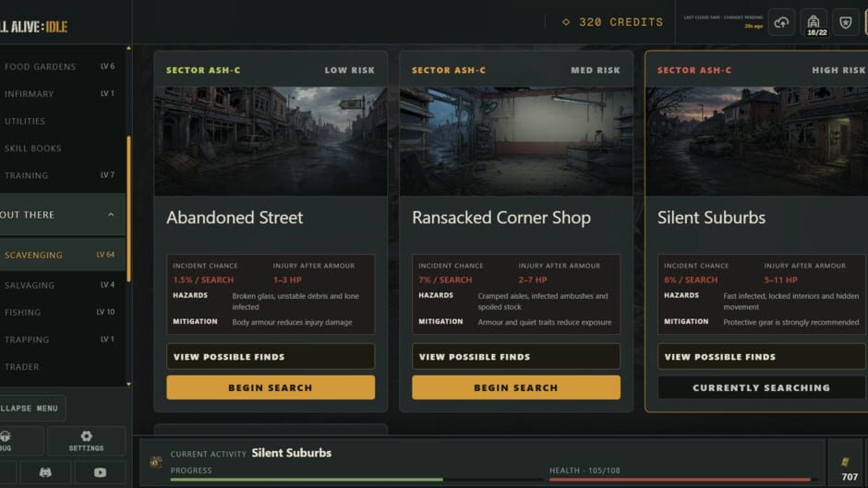
Task: Click the Med Risk label
Action: coord(595,70)
